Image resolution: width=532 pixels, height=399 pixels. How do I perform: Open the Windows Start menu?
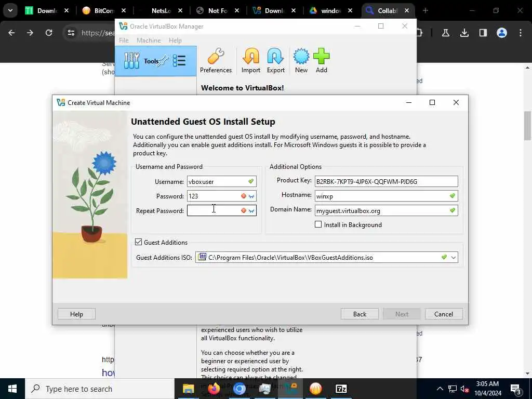(12, 389)
